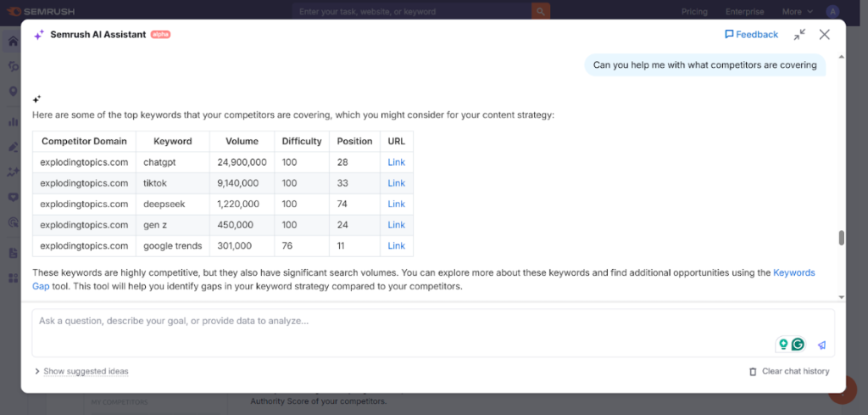The width and height of the screenshot is (868, 415).
Task: Click the volume value 450,000
Action: (x=236, y=225)
